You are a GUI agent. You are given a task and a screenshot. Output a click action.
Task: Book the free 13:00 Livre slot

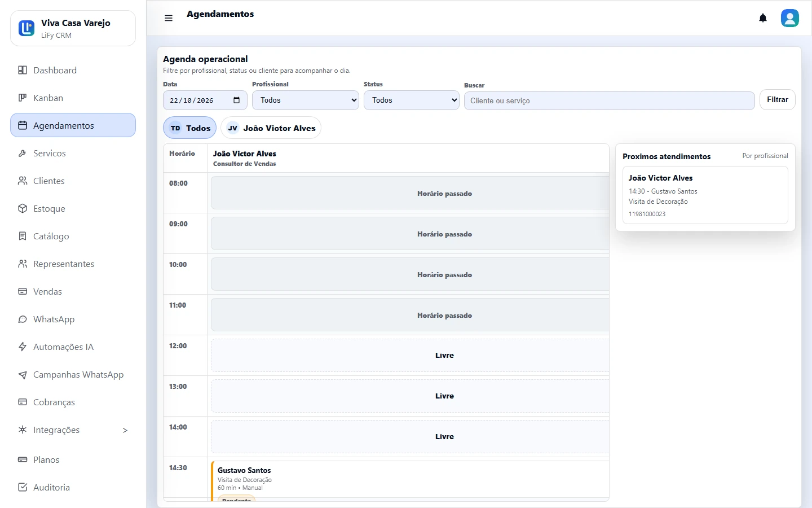[410, 396]
